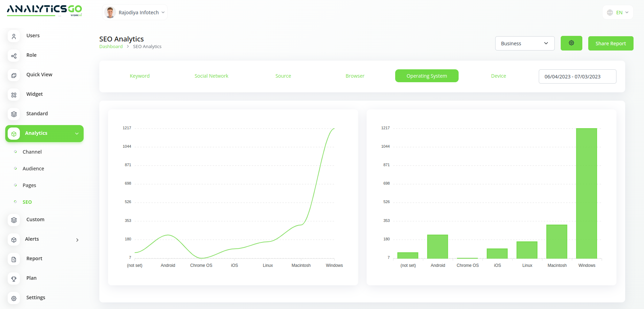644x309 pixels.
Task: Click the Share Report button
Action: click(611, 44)
